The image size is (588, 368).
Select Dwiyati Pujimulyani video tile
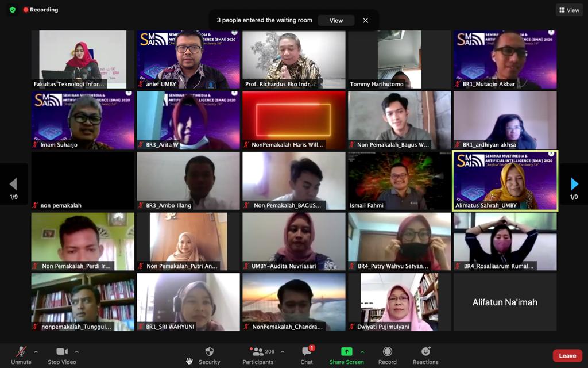400,302
